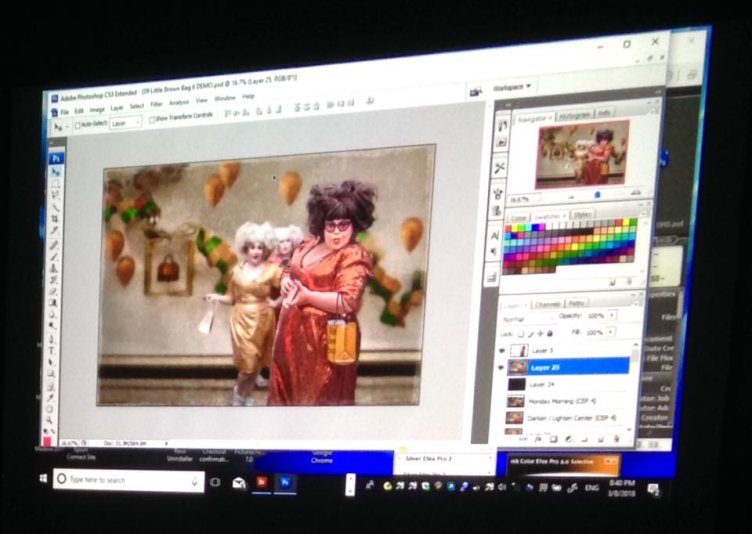Show Layer 24 visibility box

(x=501, y=385)
